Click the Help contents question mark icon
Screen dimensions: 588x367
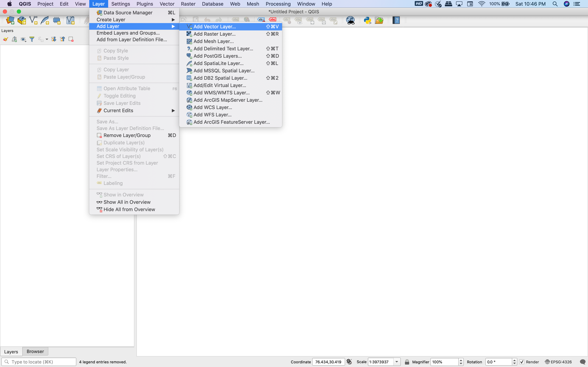(396, 20)
